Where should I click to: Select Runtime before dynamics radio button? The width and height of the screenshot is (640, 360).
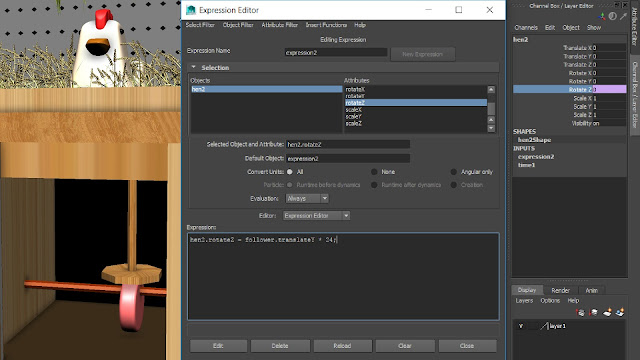[x=290, y=185]
